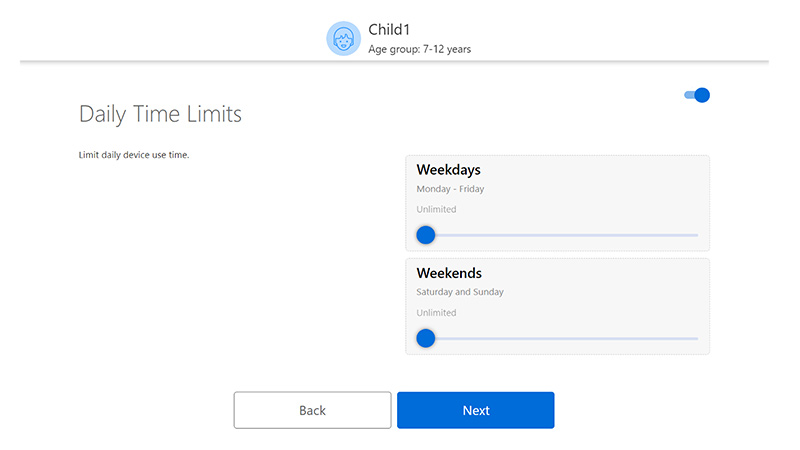Click the Weekends slider handle
This screenshot has height=450, width=800.
(426, 338)
